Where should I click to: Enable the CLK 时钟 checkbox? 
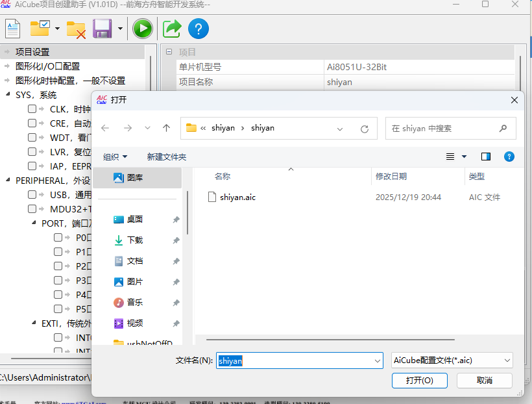[31, 109]
